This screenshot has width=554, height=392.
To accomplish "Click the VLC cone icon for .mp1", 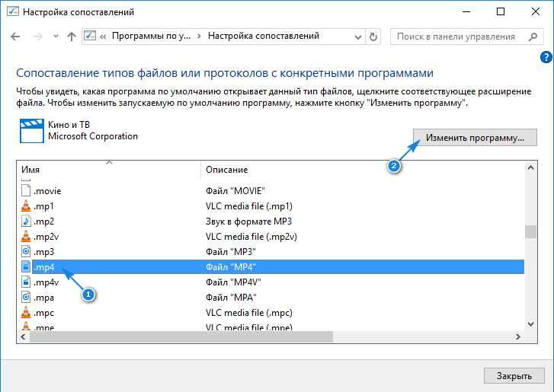I will [x=26, y=206].
